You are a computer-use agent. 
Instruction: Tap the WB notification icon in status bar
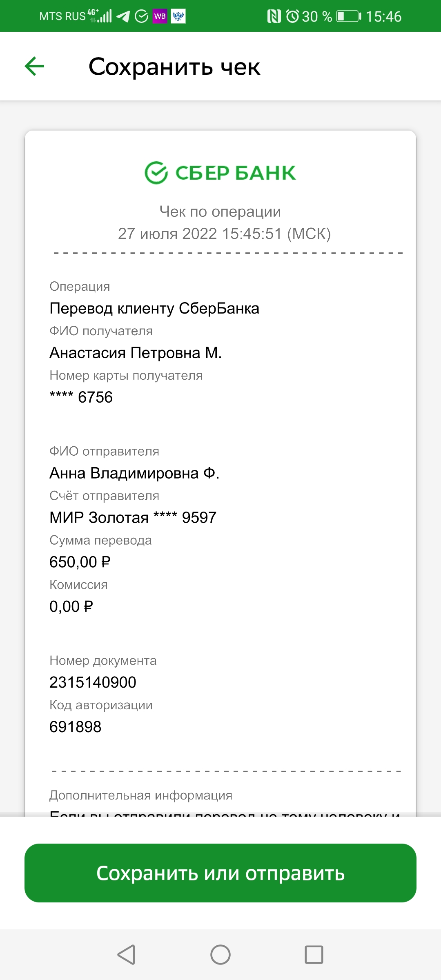point(160,16)
